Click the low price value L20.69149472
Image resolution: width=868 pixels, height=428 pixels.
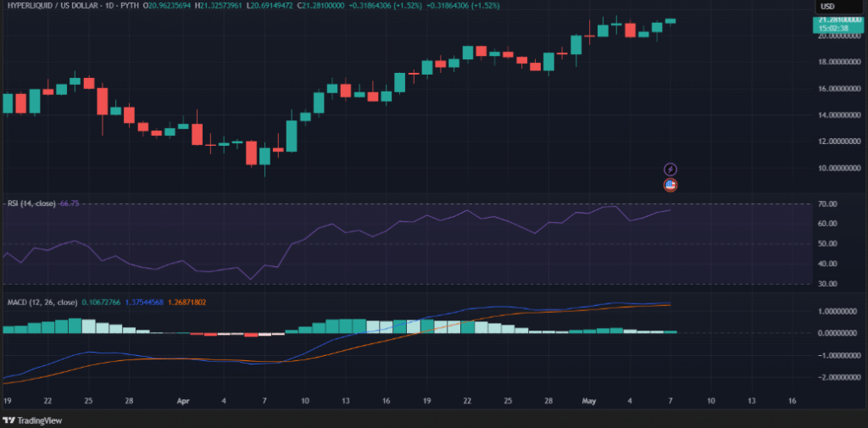[x=270, y=6]
